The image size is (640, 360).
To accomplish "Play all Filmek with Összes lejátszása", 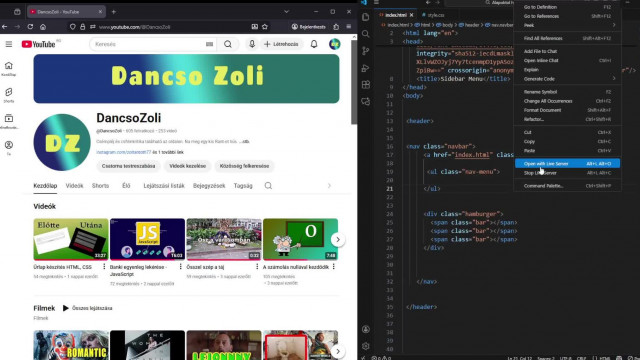I will pyautogui.click(x=87, y=308).
